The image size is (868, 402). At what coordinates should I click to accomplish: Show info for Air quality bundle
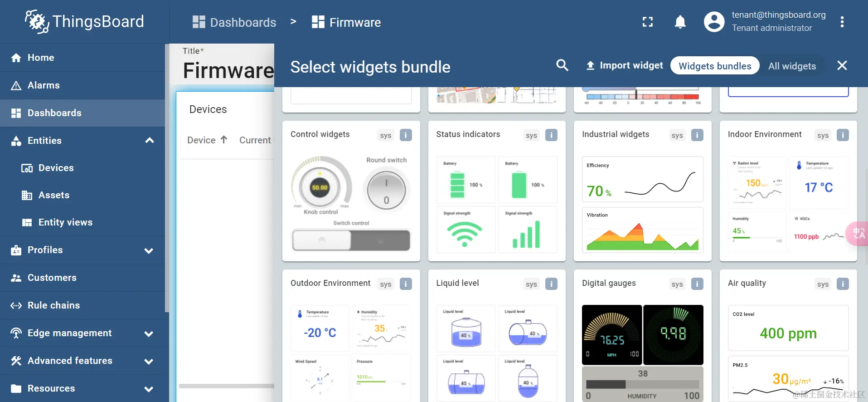[x=843, y=284]
